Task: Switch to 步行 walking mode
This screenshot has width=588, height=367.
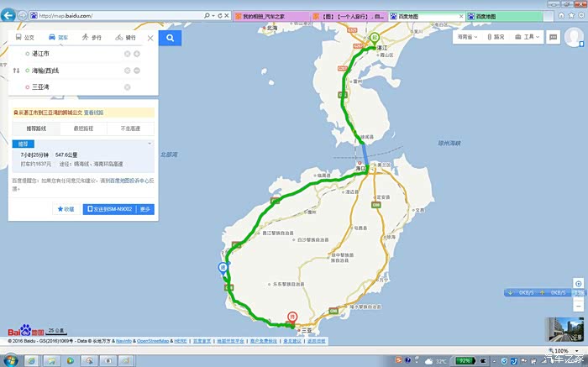Action: point(92,38)
